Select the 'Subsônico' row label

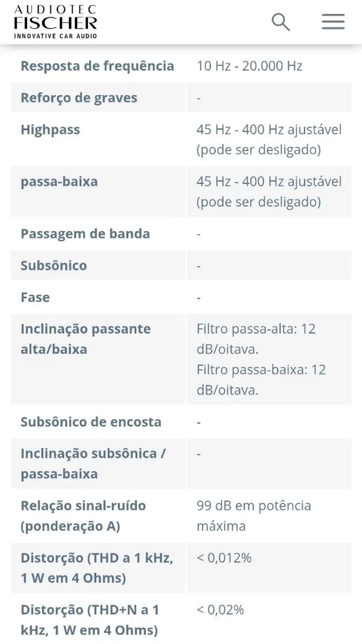point(54,265)
